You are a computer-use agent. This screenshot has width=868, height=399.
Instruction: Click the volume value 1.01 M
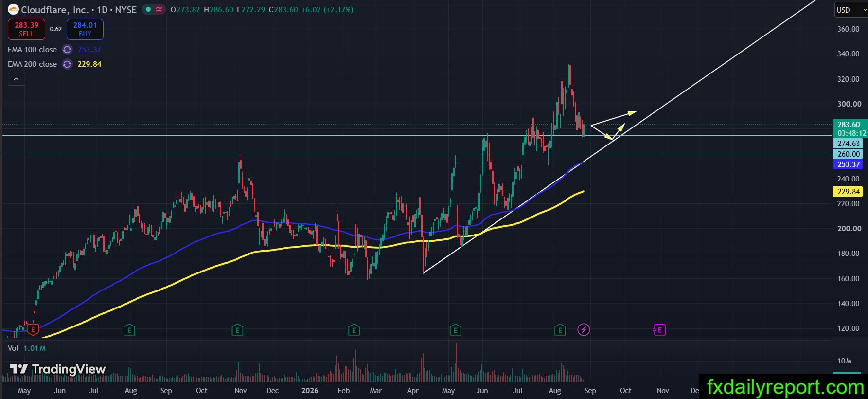[35, 348]
